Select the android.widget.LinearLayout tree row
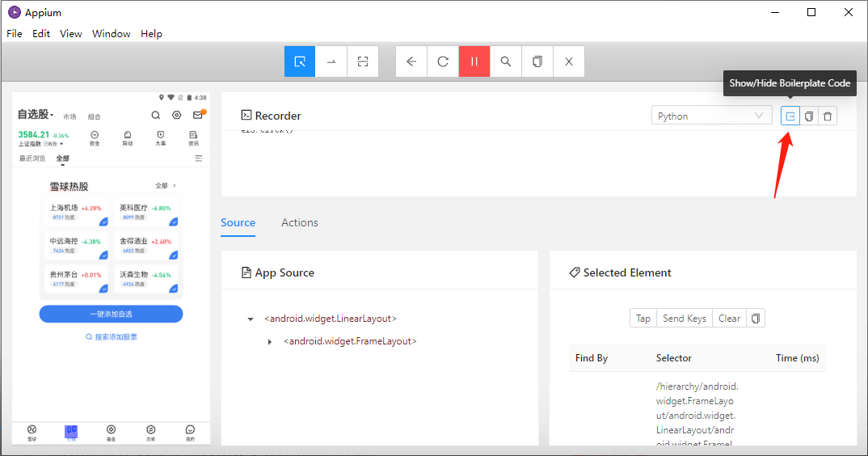The width and height of the screenshot is (868, 456). (x=331, y=319)
